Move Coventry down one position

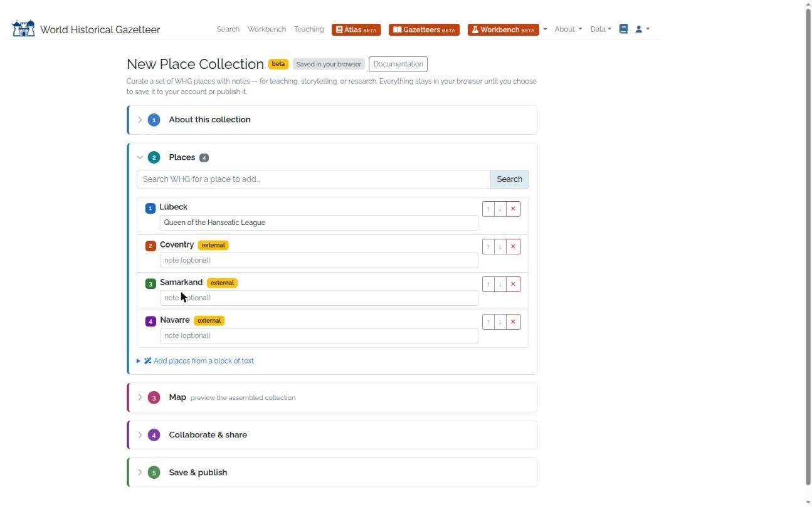tap(500, 246)
